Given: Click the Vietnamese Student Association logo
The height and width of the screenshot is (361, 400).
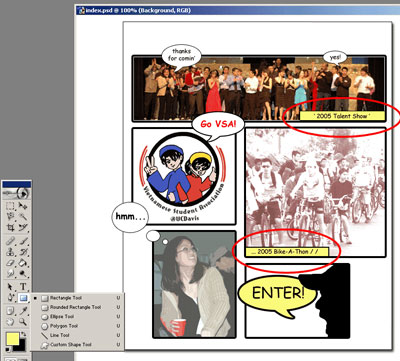Looking at the screenshot, I should (x=184, y=177).
